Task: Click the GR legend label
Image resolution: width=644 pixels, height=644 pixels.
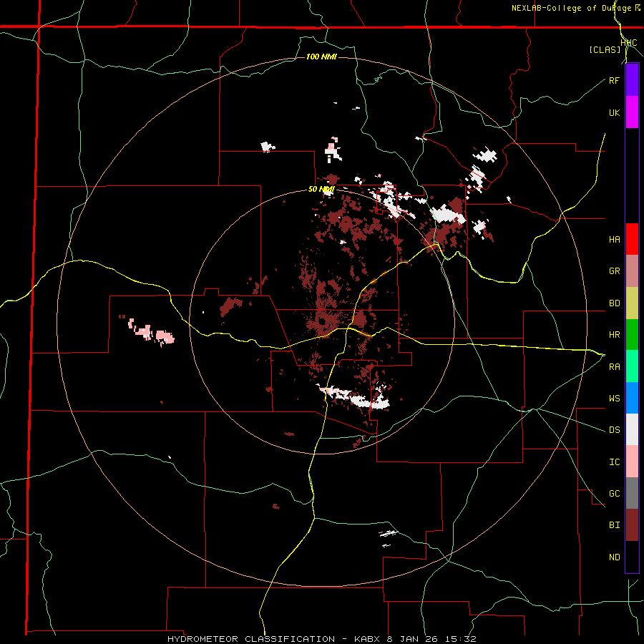Action: pyautogui.click(x=614, y=271)
